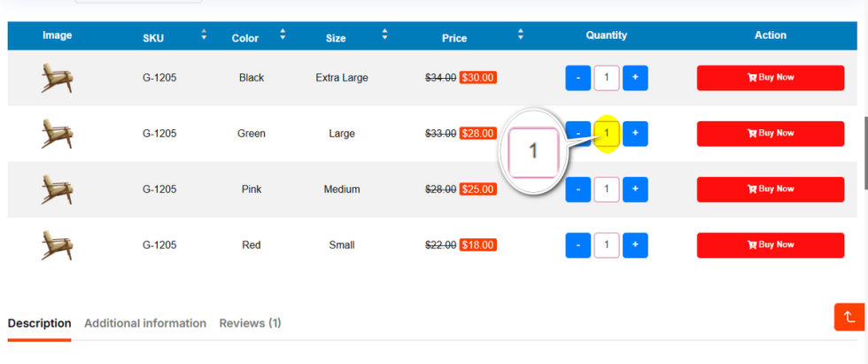Click the Black chair thumbnail image

pyautogui.click(x=57, y=78)
